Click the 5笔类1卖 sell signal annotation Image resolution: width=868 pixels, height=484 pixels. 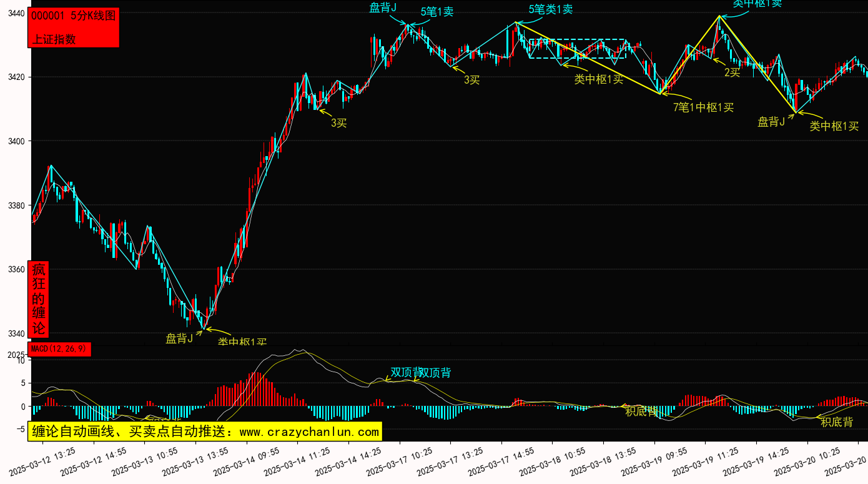click(551, 9)
